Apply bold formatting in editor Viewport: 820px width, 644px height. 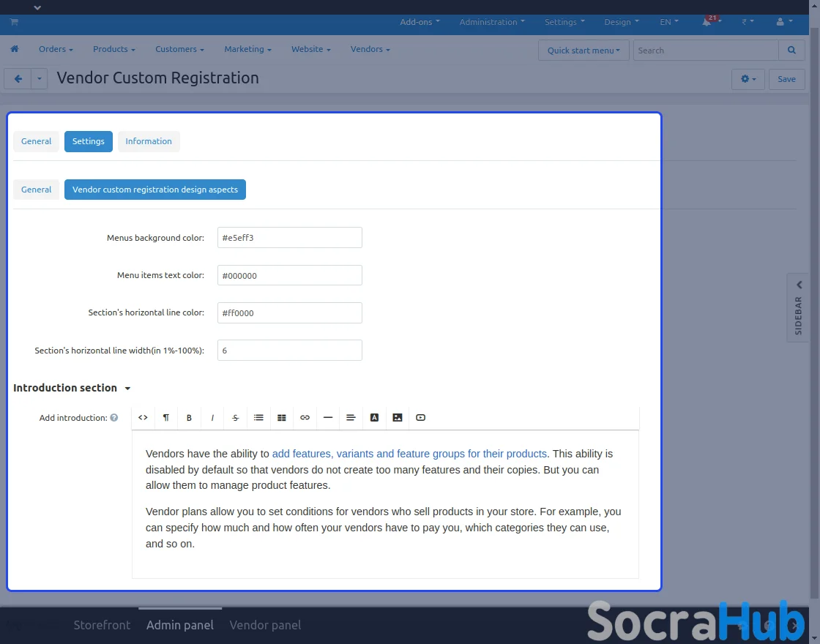click(x=190, y=418)
